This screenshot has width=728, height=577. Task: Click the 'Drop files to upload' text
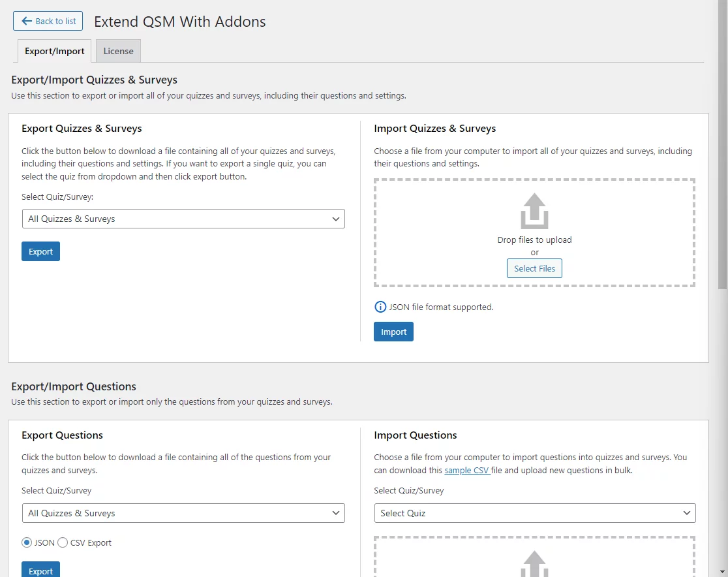534,240
